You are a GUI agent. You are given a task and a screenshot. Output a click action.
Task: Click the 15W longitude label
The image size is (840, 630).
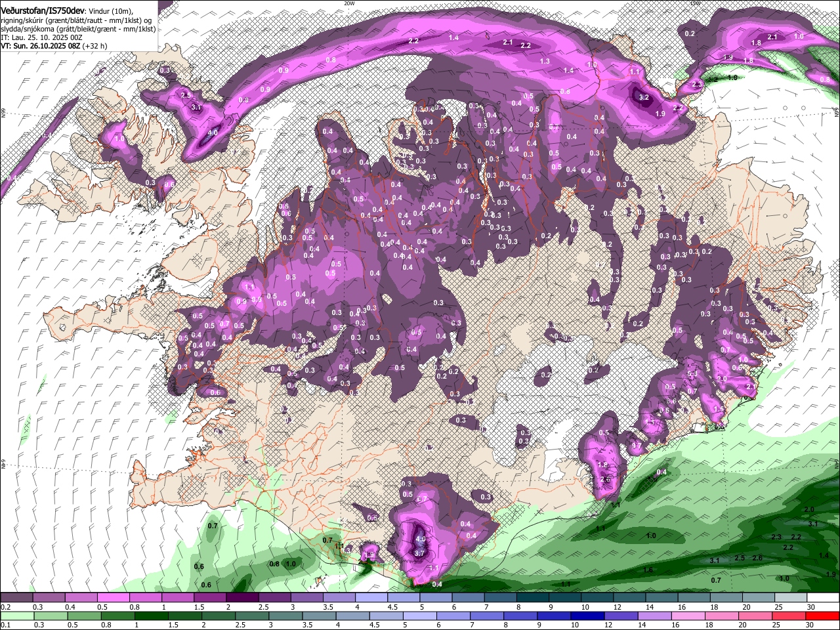[696, 3]
